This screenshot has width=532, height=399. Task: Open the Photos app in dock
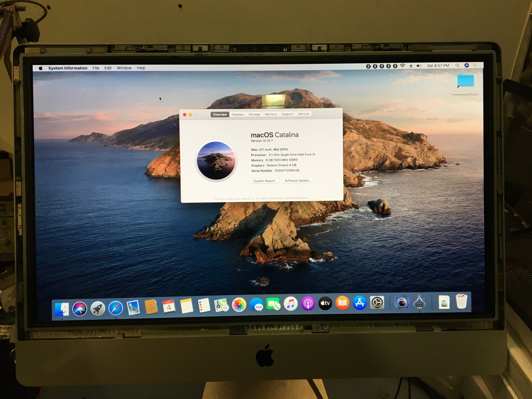click(239, 305)
